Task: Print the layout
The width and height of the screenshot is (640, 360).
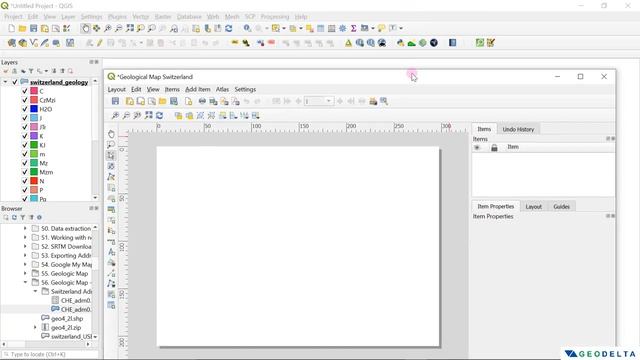Action: pyautogui.click(x=202, y=101)
